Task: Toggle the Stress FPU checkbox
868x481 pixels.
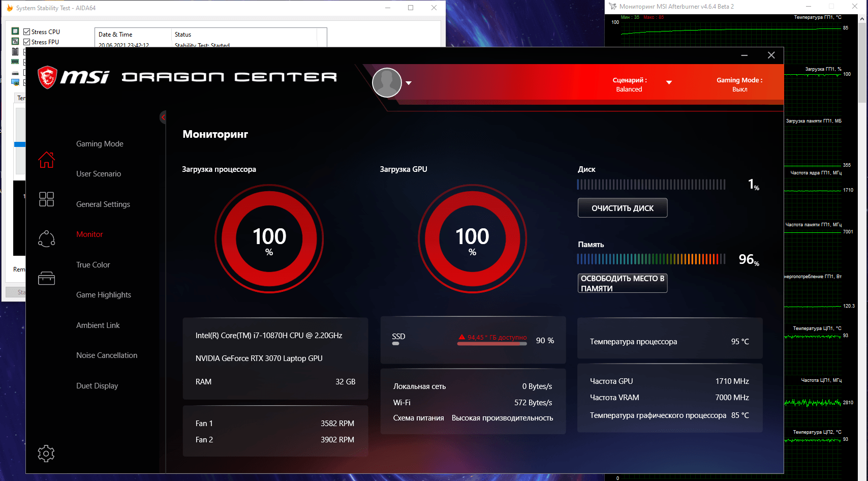Action: coord(26,42)
